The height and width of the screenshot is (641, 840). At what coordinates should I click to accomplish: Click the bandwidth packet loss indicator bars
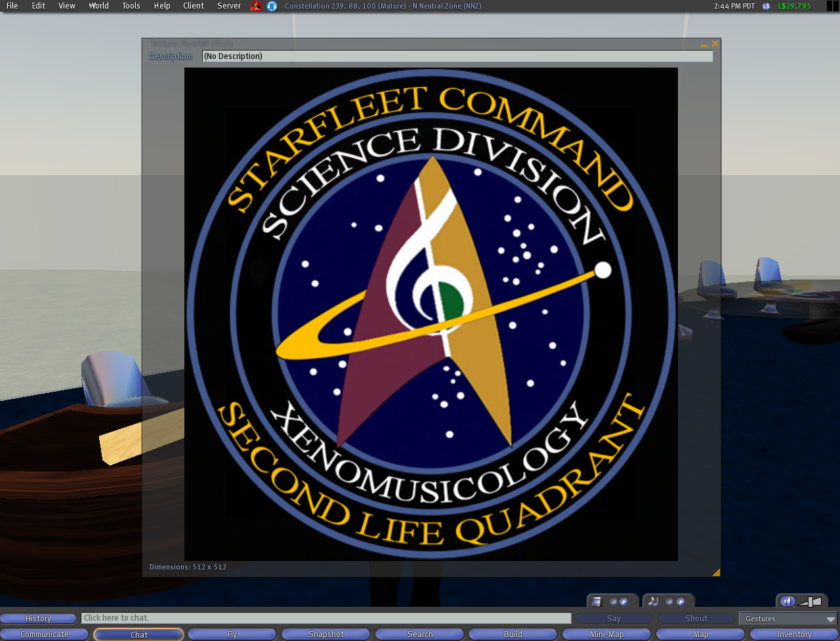point(832,6)
